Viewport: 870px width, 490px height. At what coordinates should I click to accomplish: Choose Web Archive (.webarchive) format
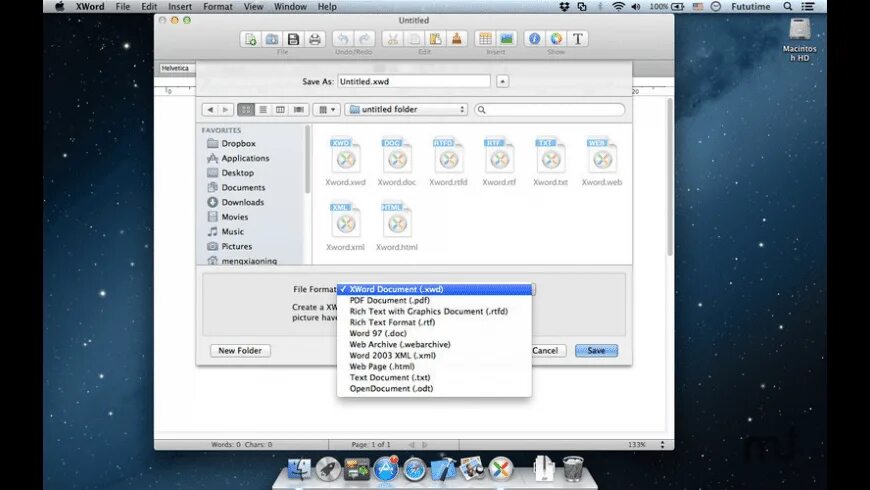point(434,345)
